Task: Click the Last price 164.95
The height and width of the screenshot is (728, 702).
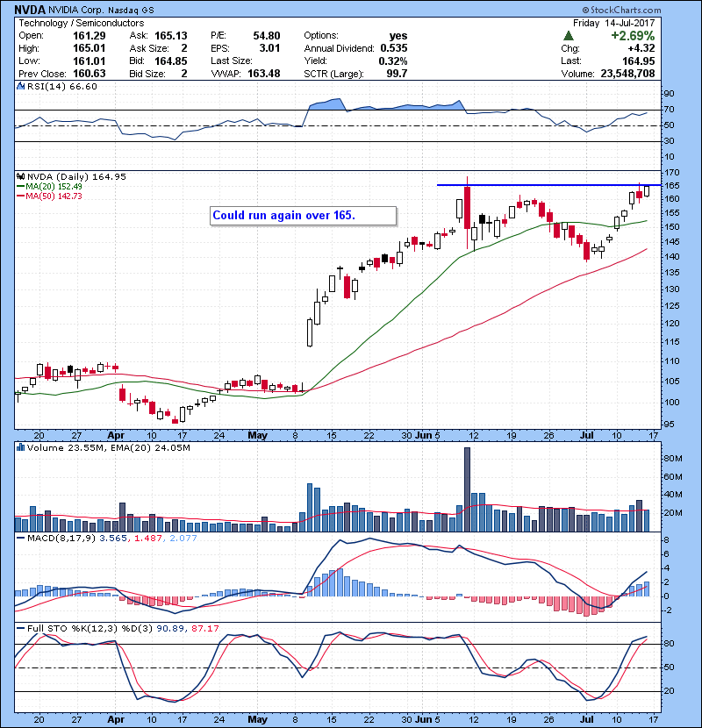Action: [639, 61]
